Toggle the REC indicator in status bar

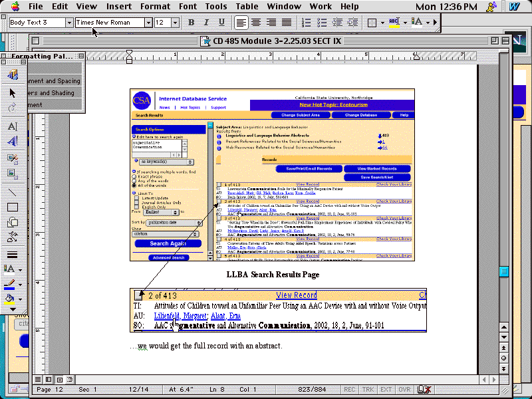coord(350,390)
